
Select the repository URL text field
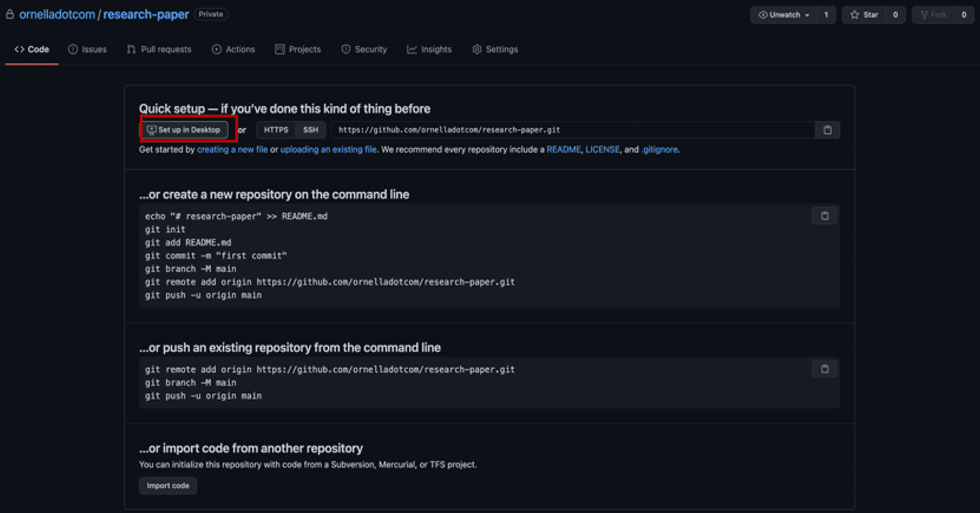(x=573, y=130)
